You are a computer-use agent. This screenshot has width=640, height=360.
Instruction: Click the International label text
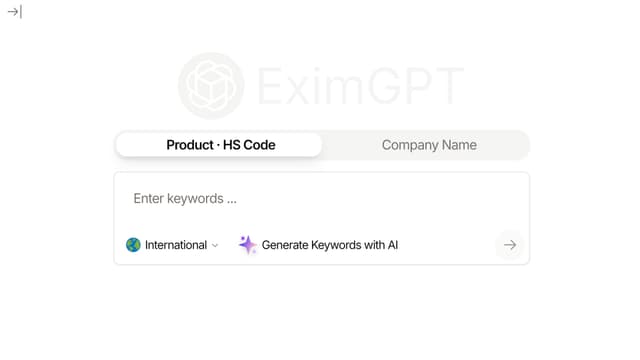(176, 245)
